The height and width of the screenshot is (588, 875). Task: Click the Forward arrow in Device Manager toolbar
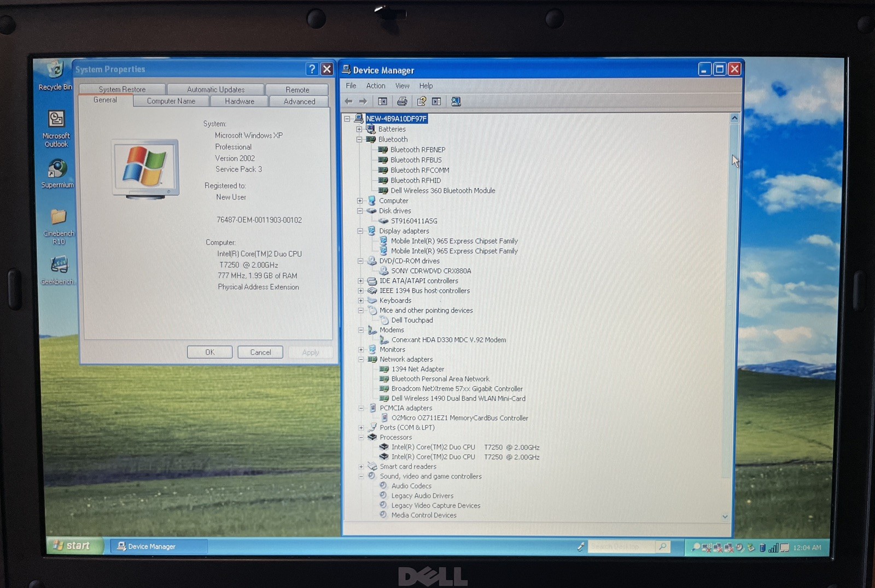363,102
